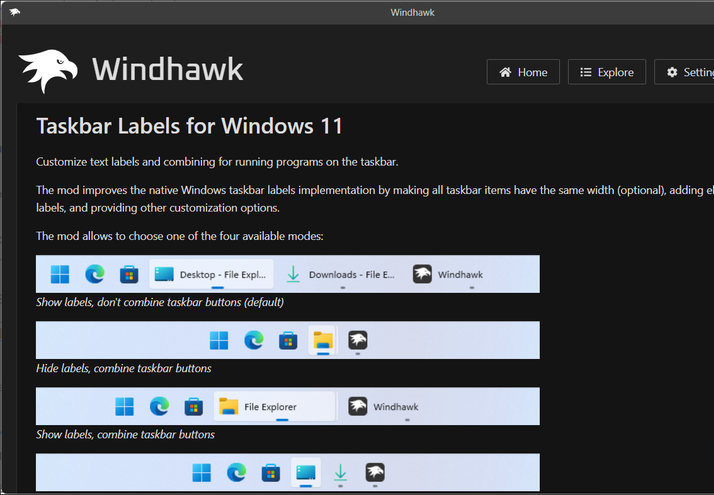Screen dimensions: 714x495
Task: Click the Start icon in first preview
Action: [x=60, y=274]
